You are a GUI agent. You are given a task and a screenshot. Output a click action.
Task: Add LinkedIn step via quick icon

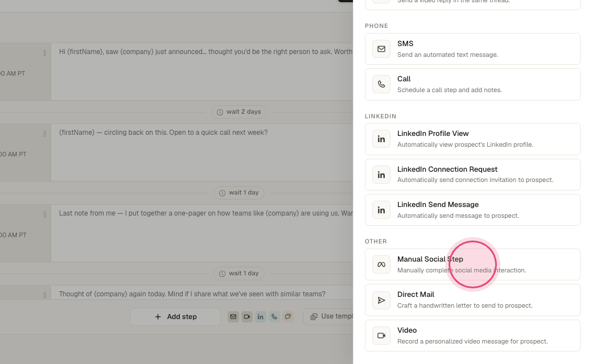(x=261, y=317)
